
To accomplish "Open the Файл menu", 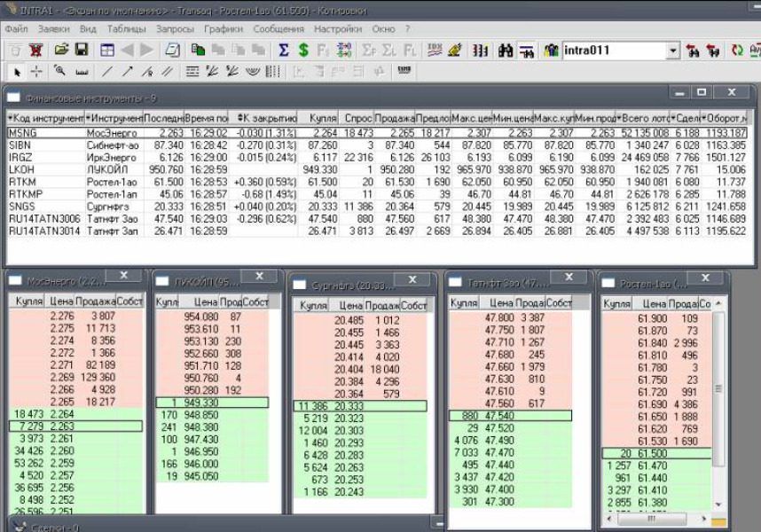I will 17,29.
